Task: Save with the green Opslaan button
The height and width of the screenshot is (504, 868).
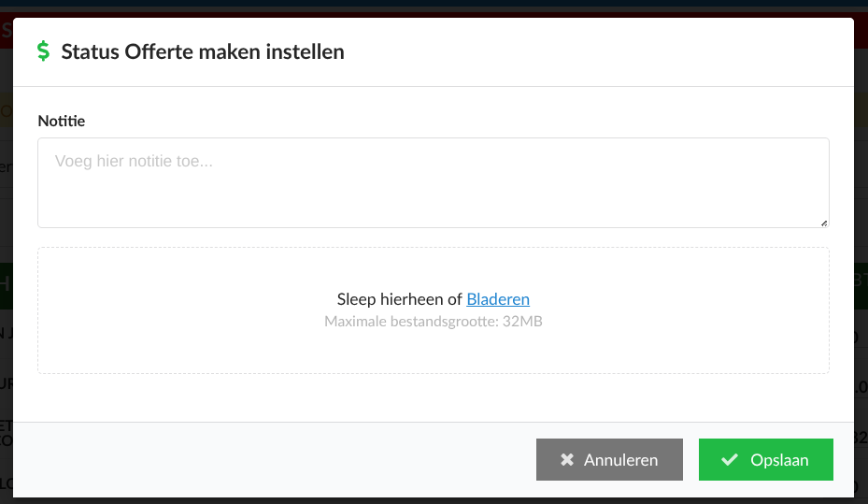Action: point(765,460)
